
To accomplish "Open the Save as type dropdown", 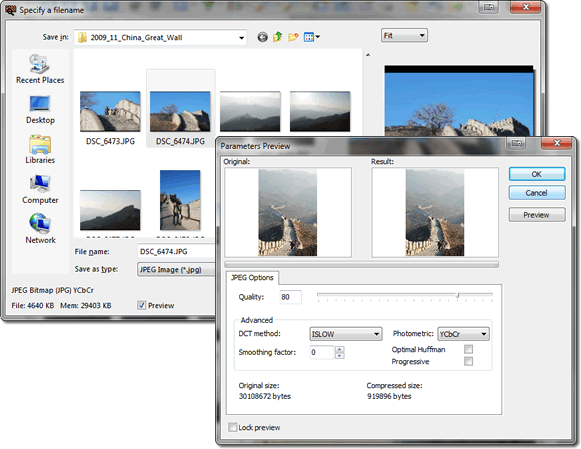I will pyautogui.click(x=176, y=269).
